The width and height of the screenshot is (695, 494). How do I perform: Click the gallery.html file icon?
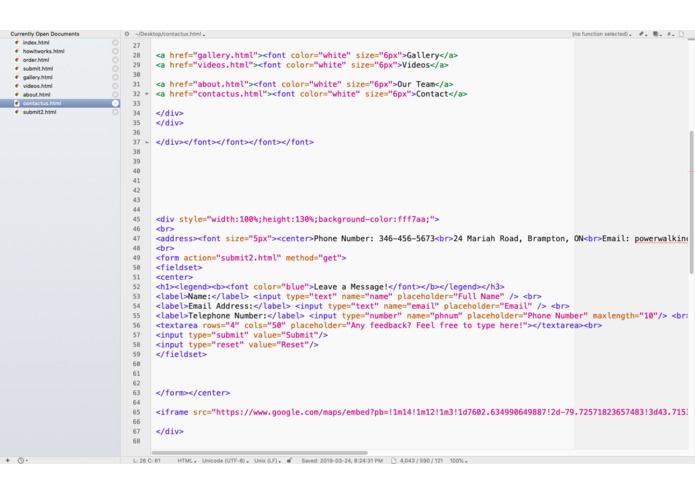[17, 77]
